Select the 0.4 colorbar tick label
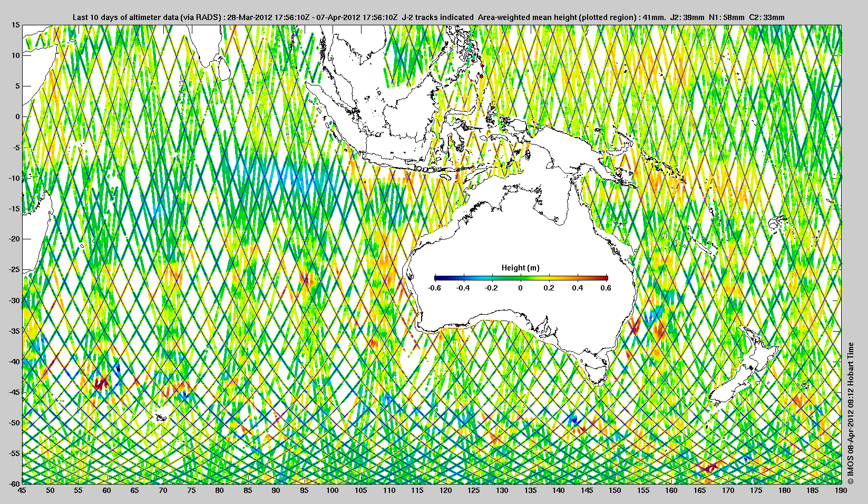This screenshot has height=504, width=868. 577,288
